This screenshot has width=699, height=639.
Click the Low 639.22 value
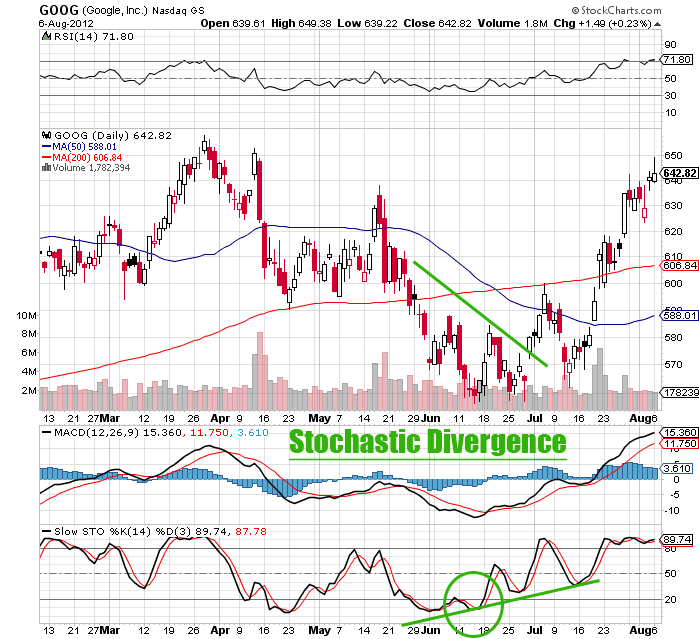tap(367, 24)
